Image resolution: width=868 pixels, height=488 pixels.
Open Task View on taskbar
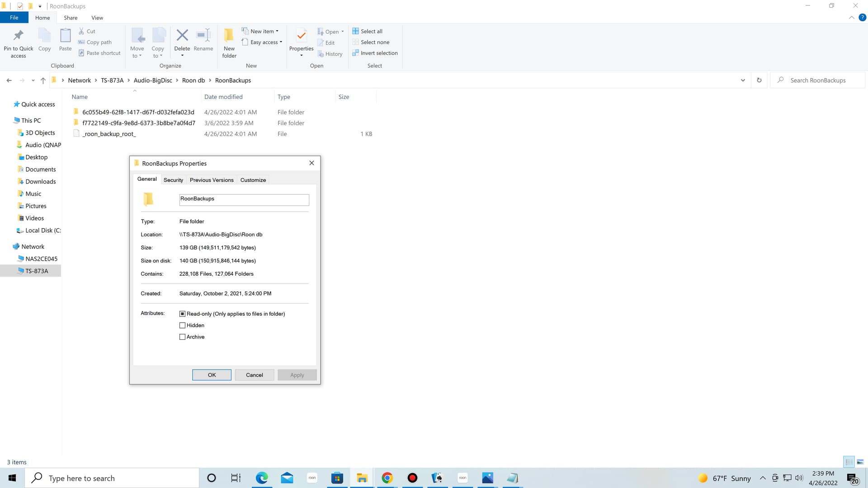pos(236,478)
